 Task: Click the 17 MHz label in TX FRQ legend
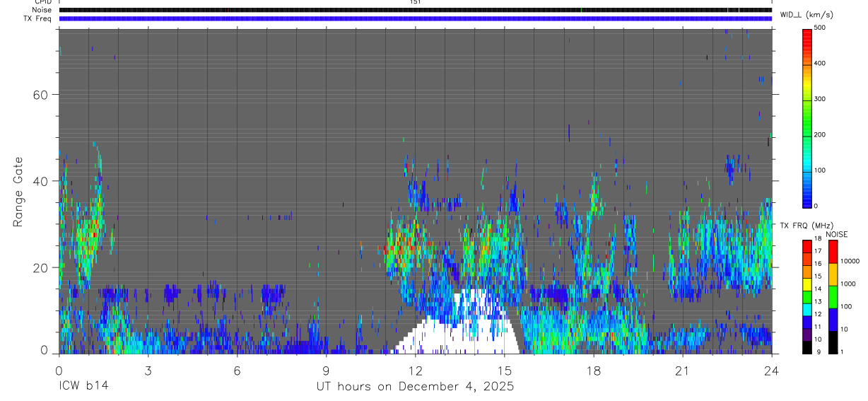pos(818,251)
